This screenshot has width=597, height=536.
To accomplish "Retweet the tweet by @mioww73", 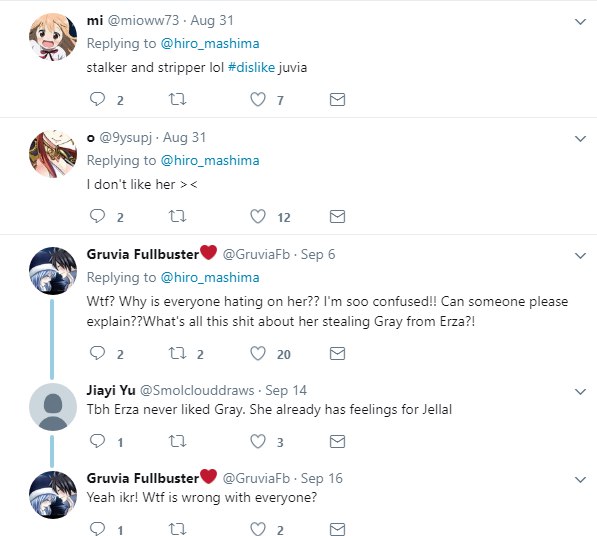I will tap(177, 99).
